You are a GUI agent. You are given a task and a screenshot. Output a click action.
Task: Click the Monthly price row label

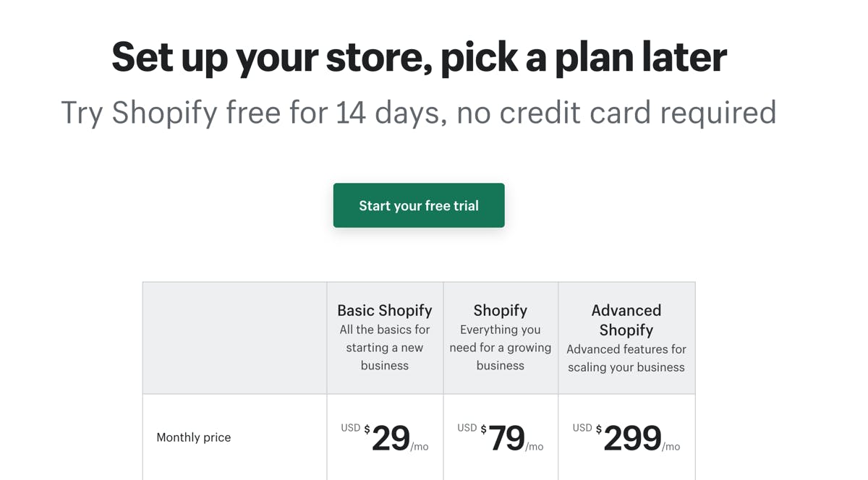pyautogui.click(x=194, y=437)
